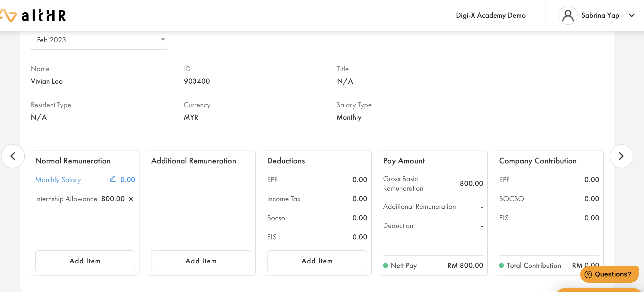Open the Monthly Salary link
644x292 pixels.
(x=58, y=180)
